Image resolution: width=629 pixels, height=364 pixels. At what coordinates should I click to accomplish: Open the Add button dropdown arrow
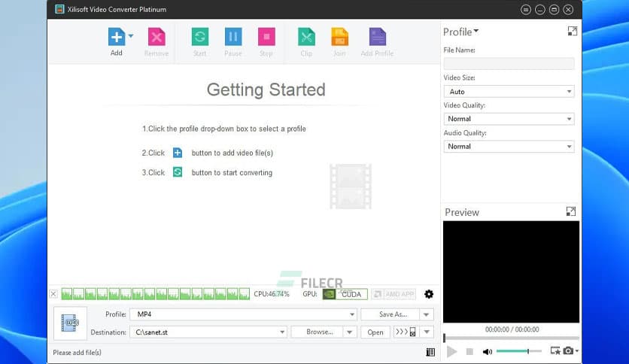click(131, 36)
